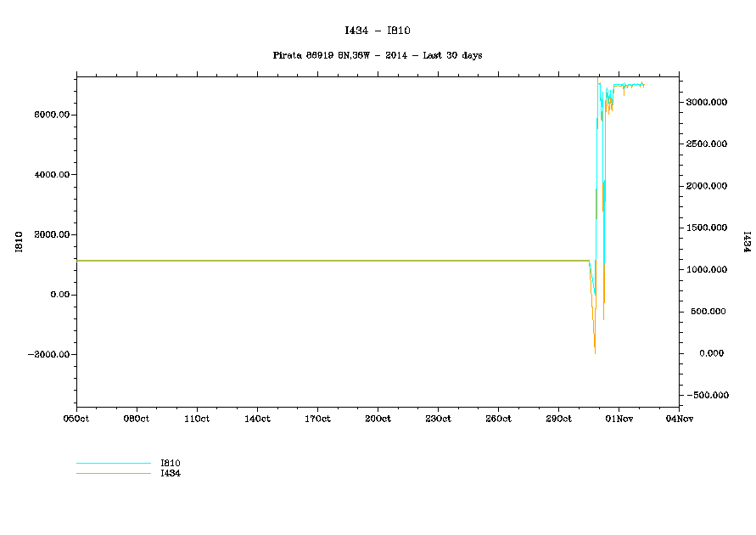Click the chart title "I434 – I810"
The image size is (756, 535).
pyautogui.click(x=378, y=31)
